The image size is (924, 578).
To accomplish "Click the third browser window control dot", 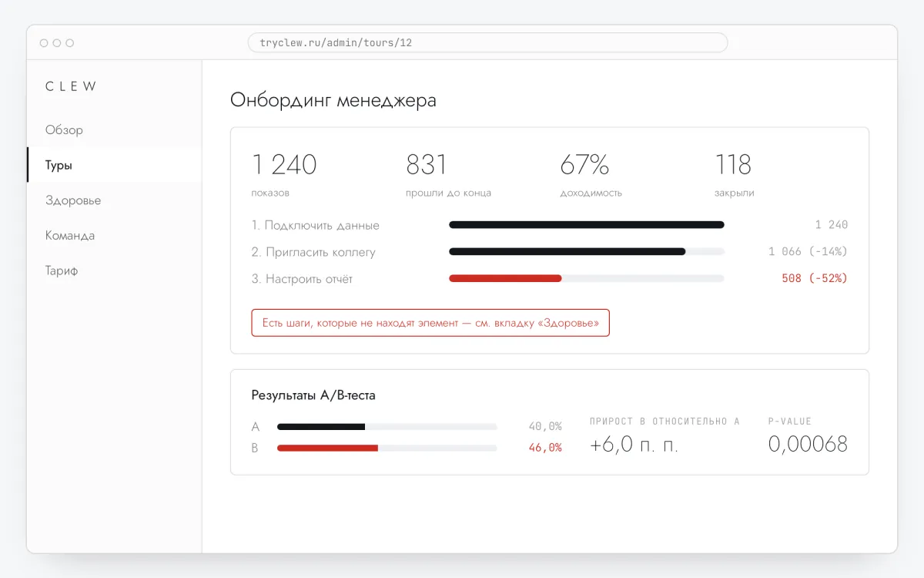I will pos(70,43).
